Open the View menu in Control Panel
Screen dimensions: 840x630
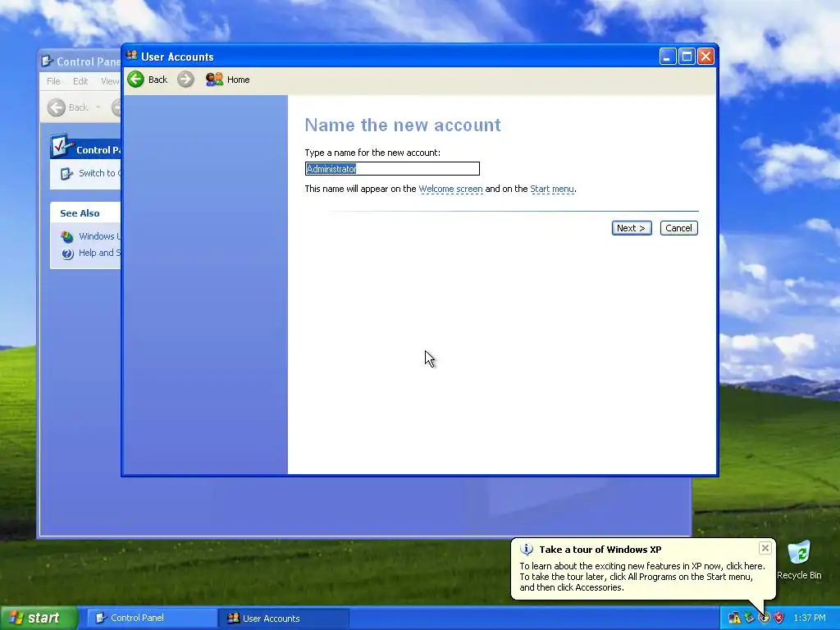point(111,81)
